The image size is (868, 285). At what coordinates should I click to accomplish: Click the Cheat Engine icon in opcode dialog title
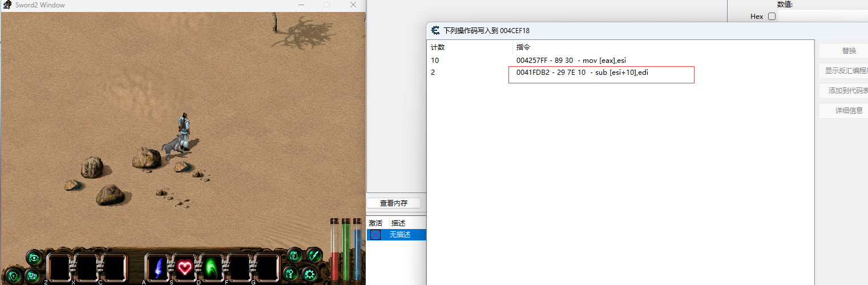click(435, 30)
